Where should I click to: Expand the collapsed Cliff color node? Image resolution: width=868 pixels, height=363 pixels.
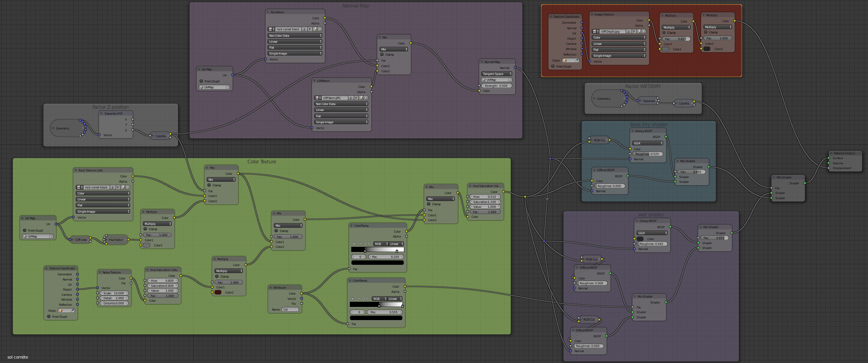coord(72,240)
